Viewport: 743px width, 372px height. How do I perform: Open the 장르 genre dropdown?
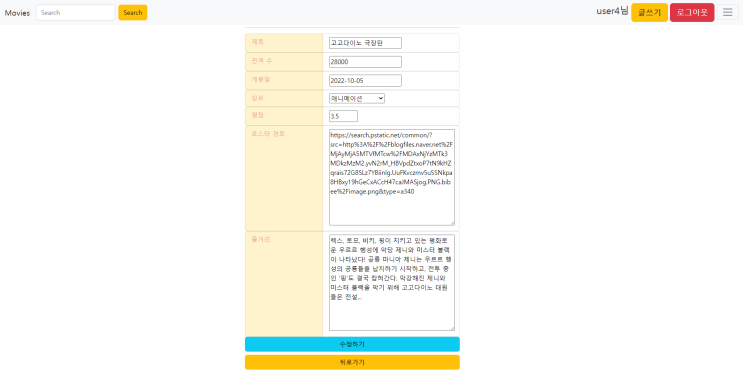(357, 99)
